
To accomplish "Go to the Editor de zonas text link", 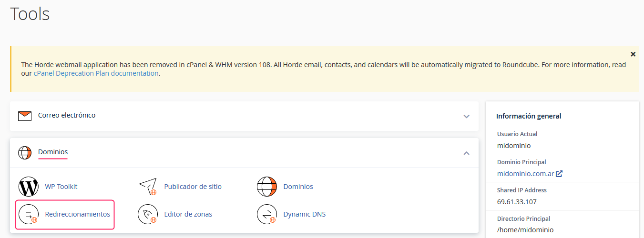I will [x=188, y=214].
